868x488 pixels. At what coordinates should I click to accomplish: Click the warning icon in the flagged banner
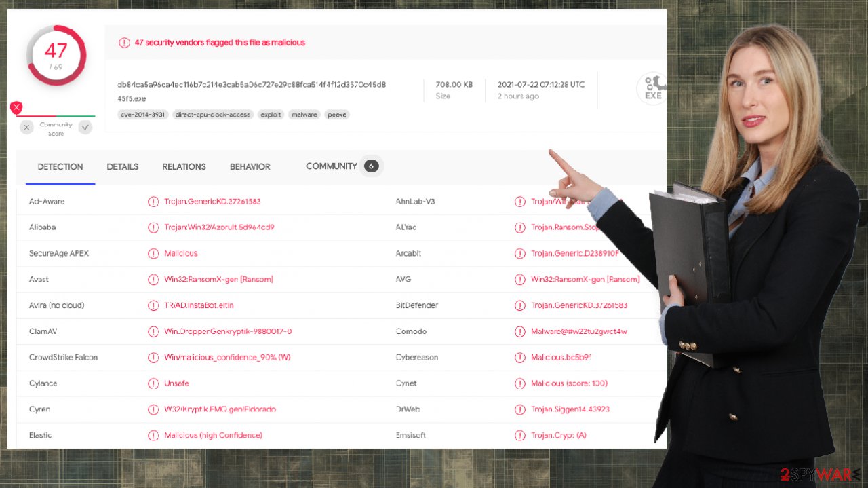coord(124,43)
